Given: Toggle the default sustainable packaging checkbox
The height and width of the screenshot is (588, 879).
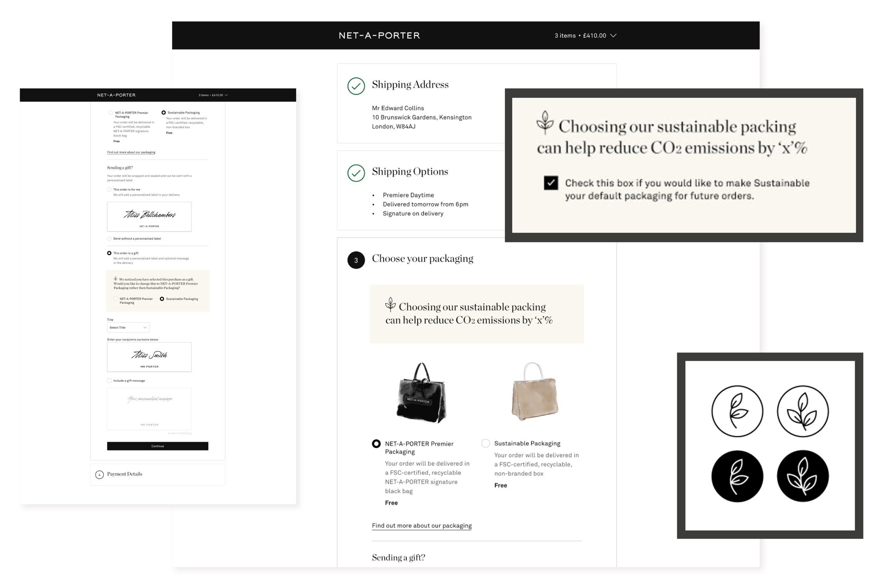Looking at the screenshot, I should point(551,183).
